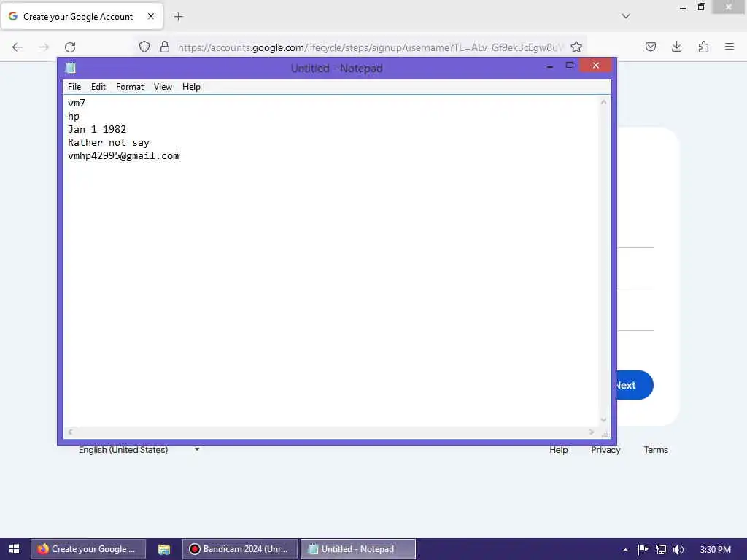Click the Firefox URL address bar

(370, 47)
